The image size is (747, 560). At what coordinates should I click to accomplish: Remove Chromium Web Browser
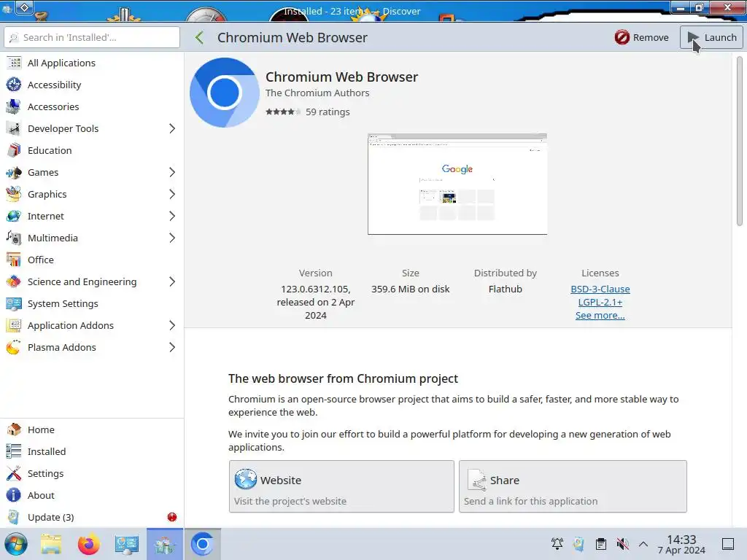(641, 37)
